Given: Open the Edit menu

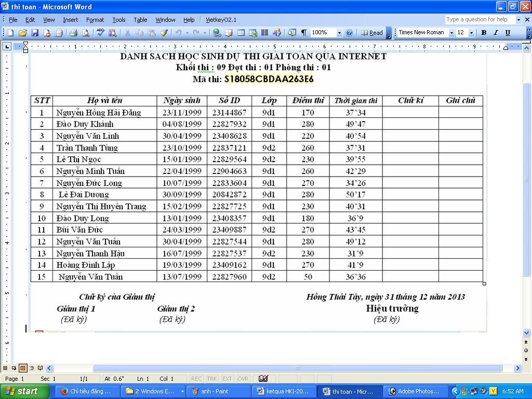Looking at the screenshot, I should [x=30, y=20].
